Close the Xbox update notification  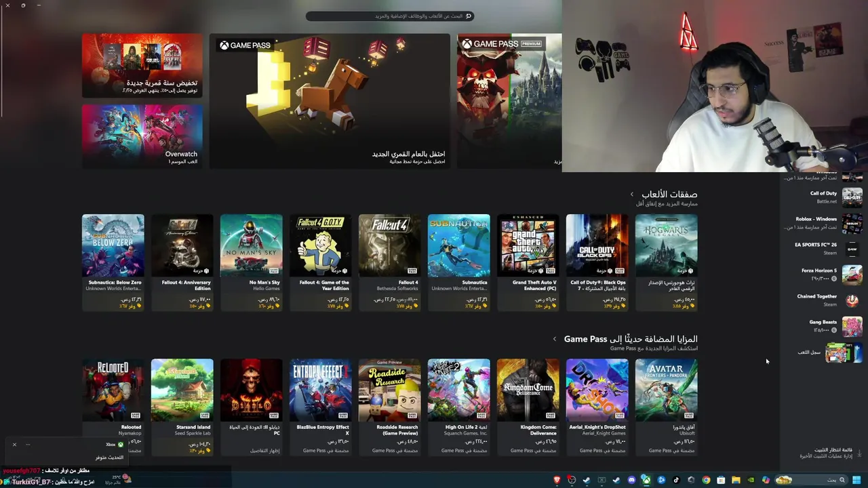point(14,445)
